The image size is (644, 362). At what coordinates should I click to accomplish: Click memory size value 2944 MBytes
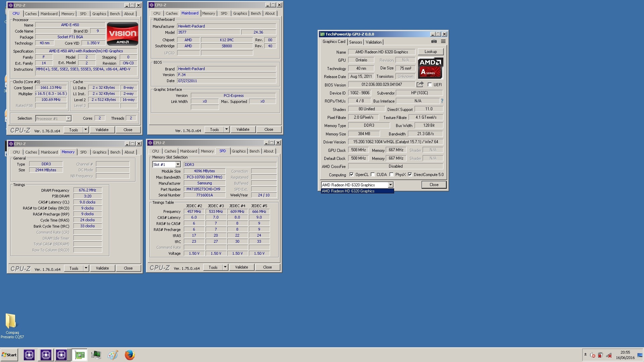pos(46,170)
